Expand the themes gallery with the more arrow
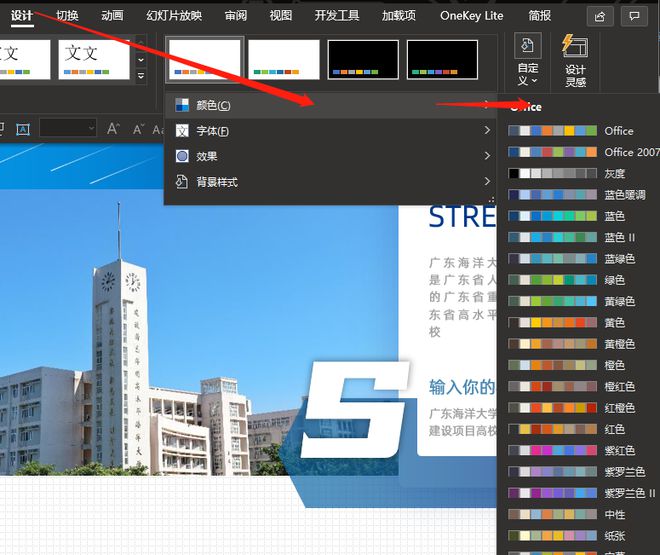660x555 pixels. 141,76
